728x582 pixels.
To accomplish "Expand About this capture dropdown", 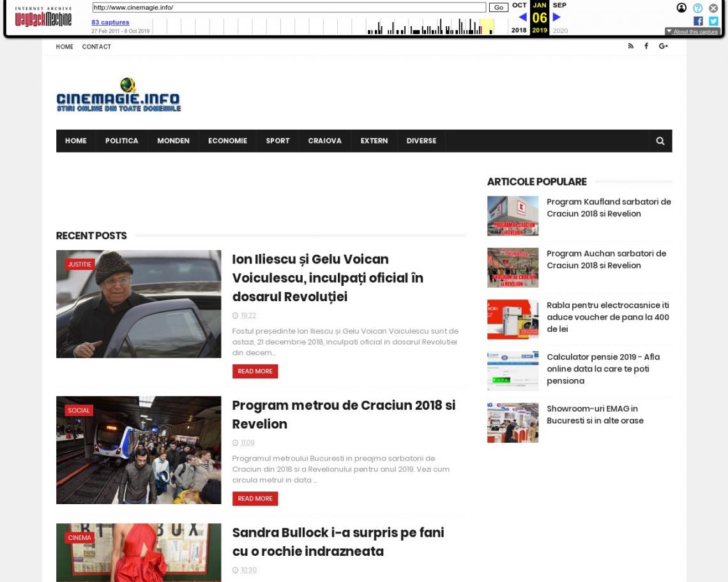I will click(692, 31).
